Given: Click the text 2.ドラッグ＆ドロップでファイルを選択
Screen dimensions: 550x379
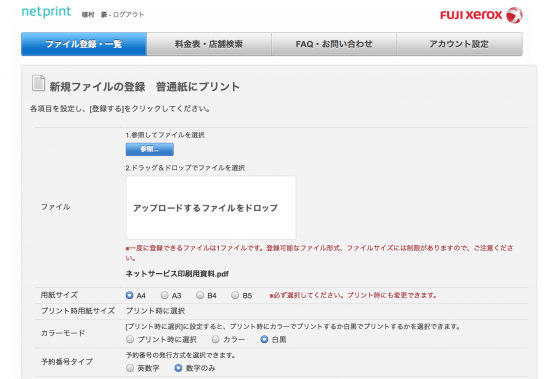Looking at the screenshot, I should (x=185, y=168).
